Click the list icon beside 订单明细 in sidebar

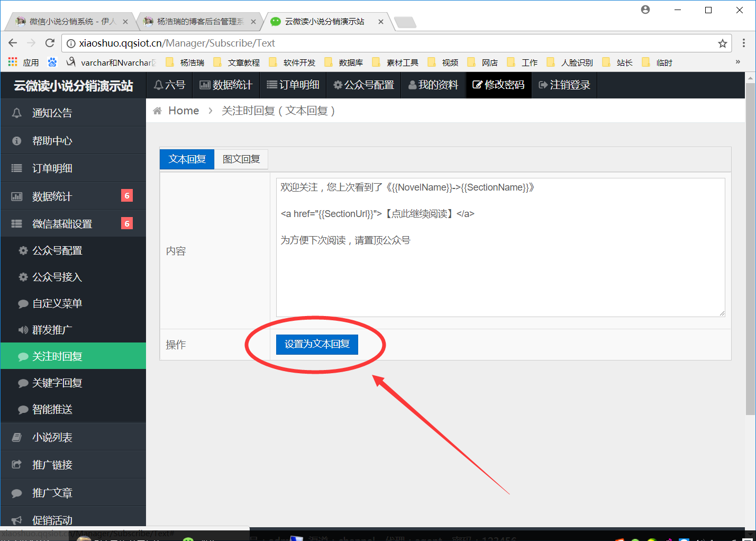17,168
